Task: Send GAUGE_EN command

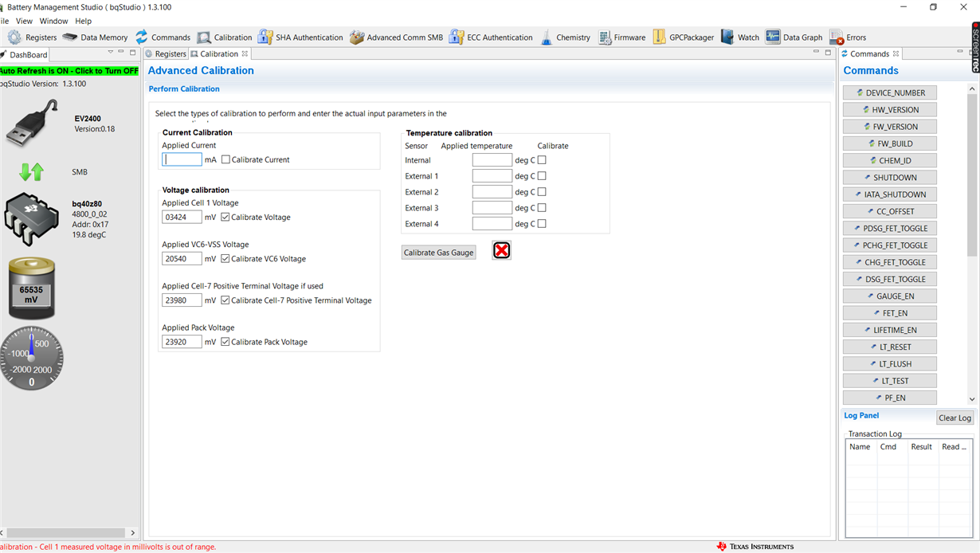Action: pos(890,296)
